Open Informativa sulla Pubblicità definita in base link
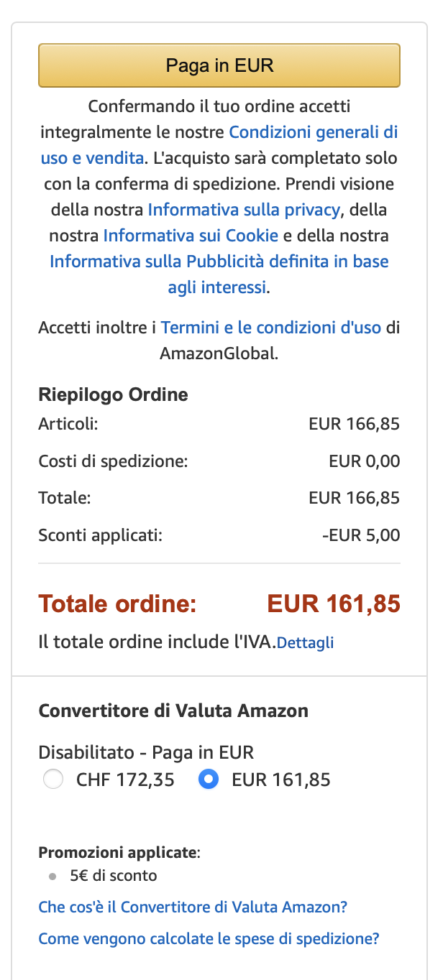Image resolution: width=443 pixels, height=980 pixels. click(x=219, y=262)
